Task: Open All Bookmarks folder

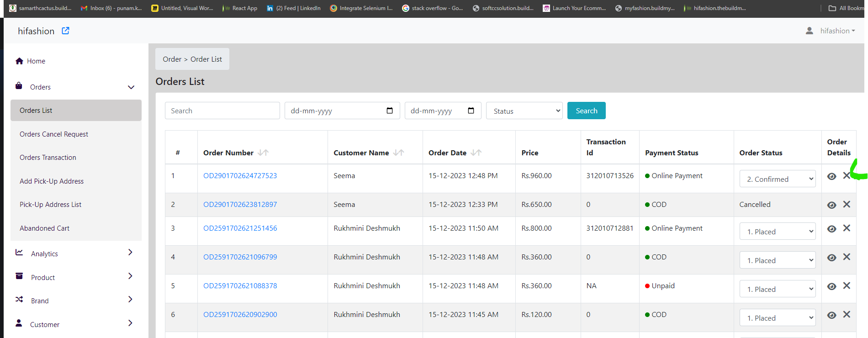Action: pos(847,8)
